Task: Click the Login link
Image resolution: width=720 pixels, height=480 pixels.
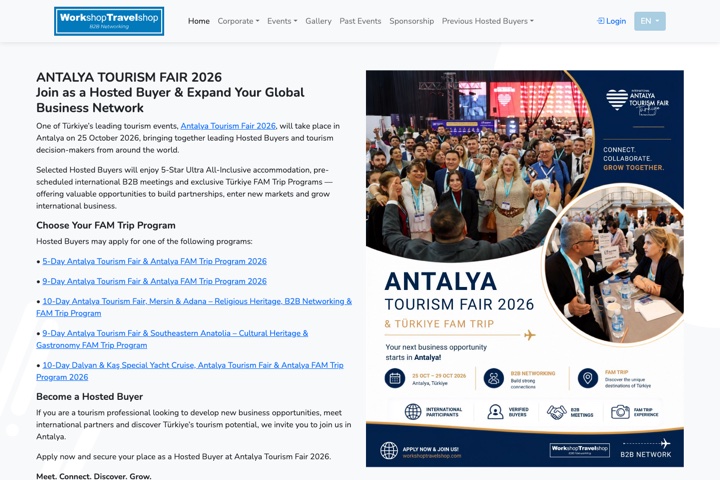Action: tap(611, 21)
